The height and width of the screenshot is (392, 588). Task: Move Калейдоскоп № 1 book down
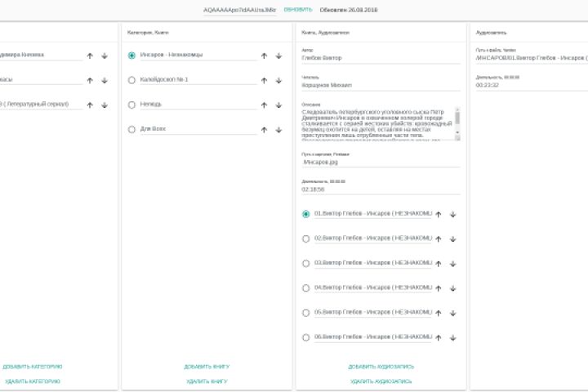coord(280,80)
